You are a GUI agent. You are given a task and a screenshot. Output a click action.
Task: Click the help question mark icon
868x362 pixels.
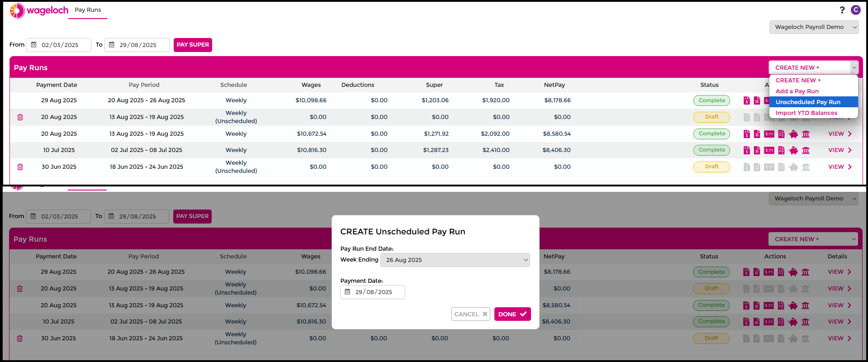(842, 10)
